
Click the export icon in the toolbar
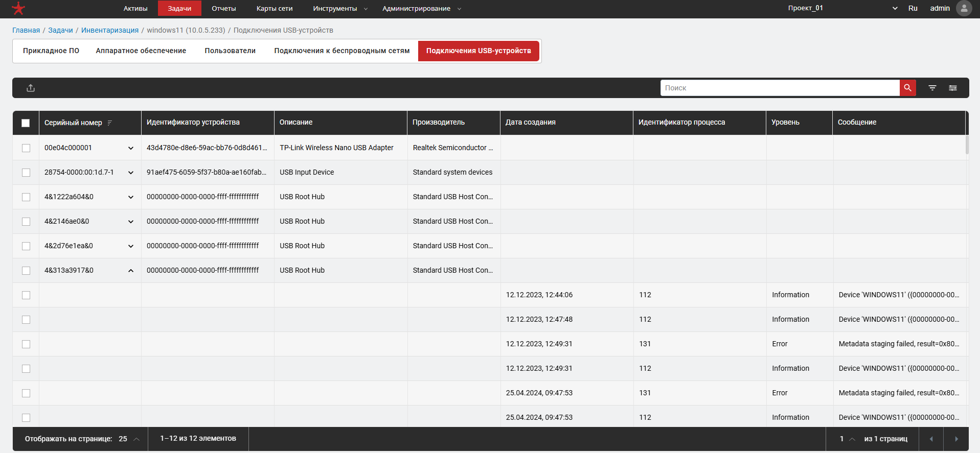[31, 88]
